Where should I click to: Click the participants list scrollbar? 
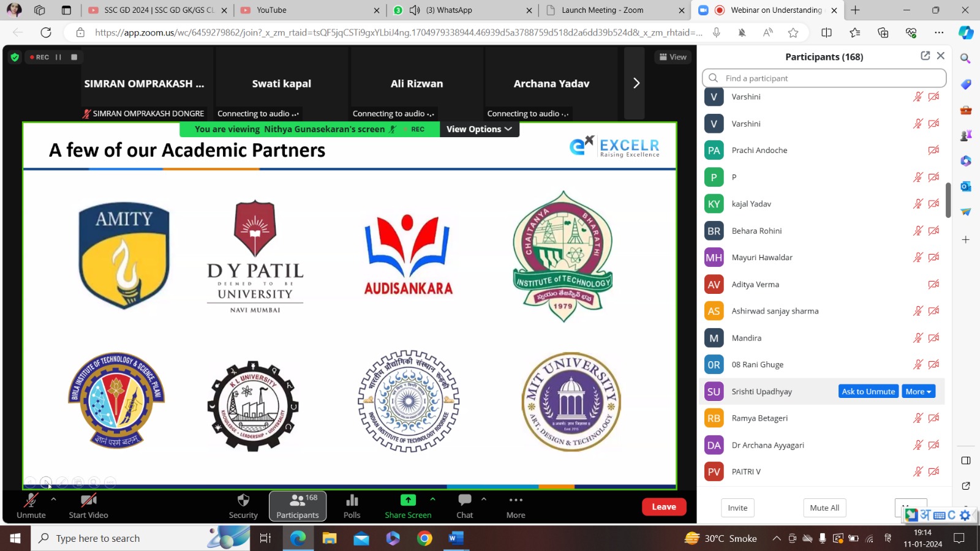[x=948, y=200]
